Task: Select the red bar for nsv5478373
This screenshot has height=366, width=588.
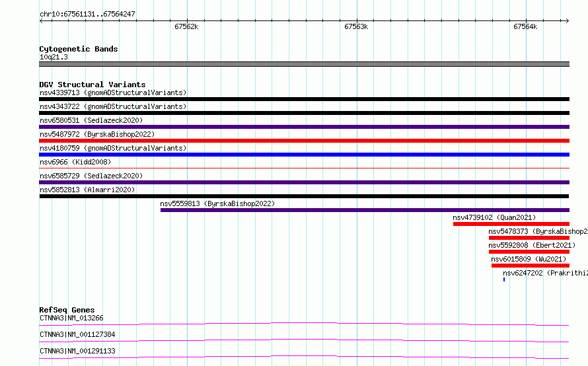Action: (529, 238)
